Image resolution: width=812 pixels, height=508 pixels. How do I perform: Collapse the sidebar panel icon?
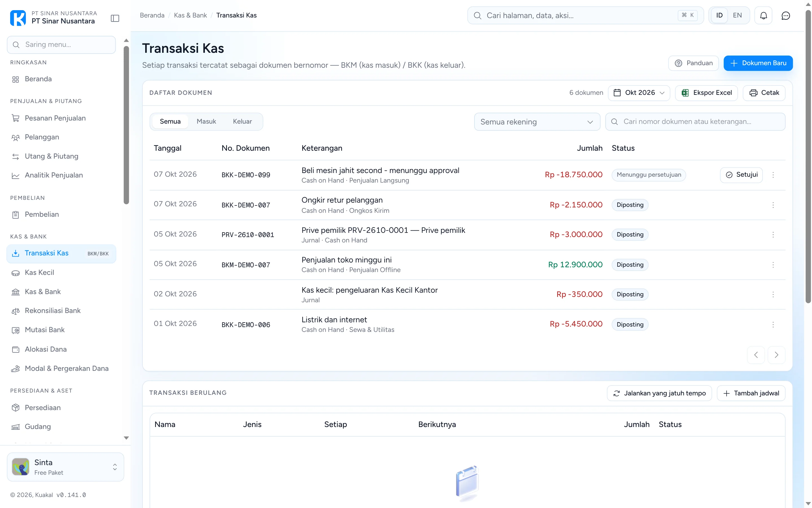[115, 18]
